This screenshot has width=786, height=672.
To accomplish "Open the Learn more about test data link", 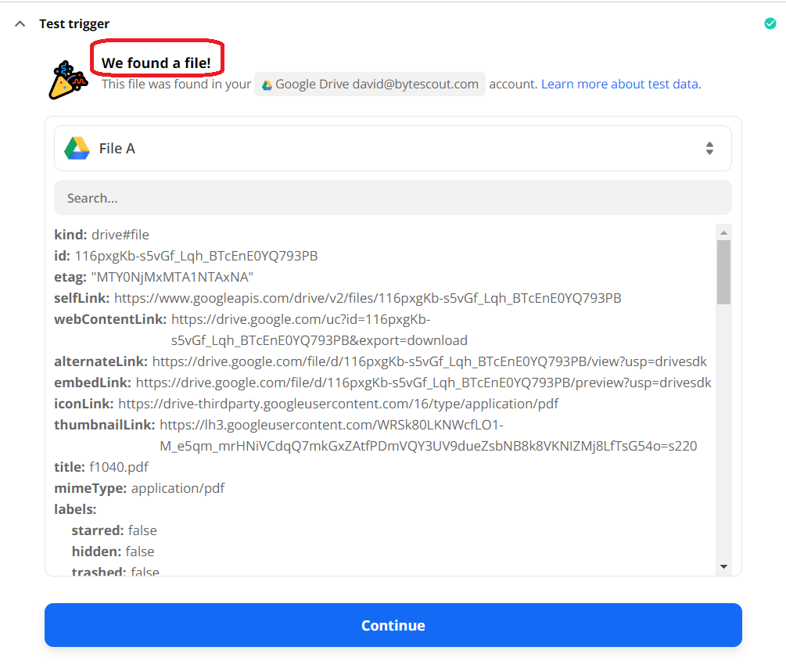I will [x=619, y=84].
